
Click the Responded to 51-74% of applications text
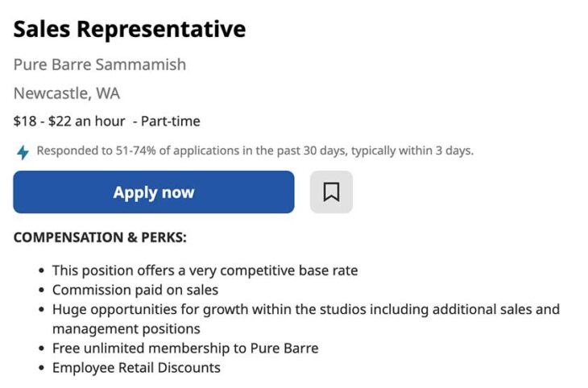(255, 151)
